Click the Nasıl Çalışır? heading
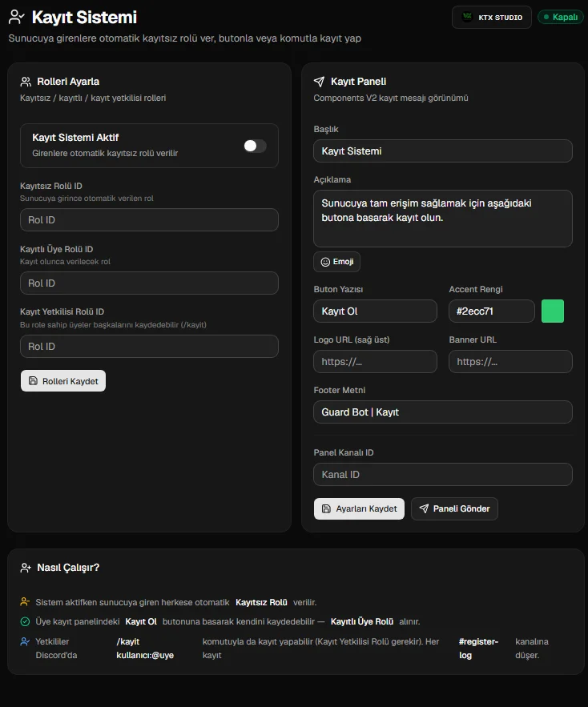This screenshot has width=588, height=707. 68,568
